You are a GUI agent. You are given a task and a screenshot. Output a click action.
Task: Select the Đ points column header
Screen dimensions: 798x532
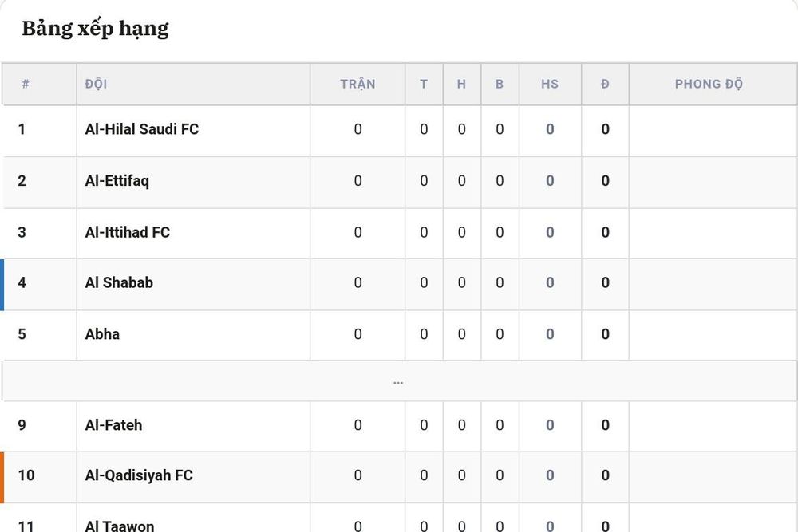pos(605,84)
